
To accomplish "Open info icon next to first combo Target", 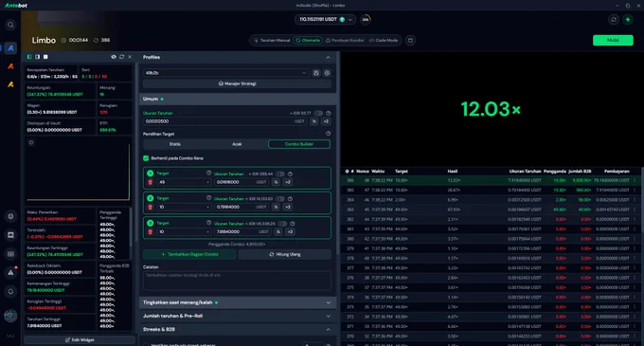I will pos(208,173).
